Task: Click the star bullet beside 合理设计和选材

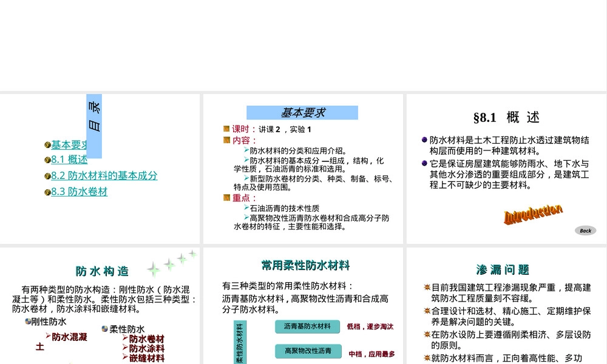Action: (427, 311)
